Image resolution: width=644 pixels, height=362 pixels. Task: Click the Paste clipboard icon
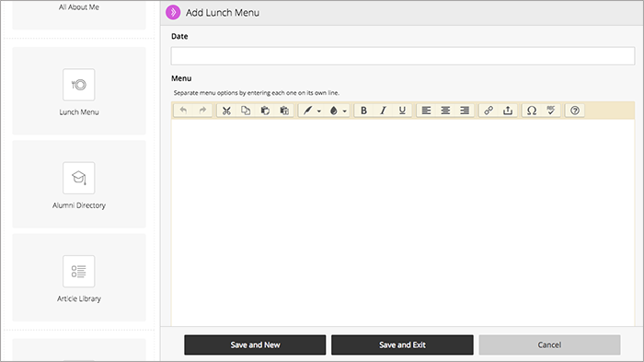point(265,111)
